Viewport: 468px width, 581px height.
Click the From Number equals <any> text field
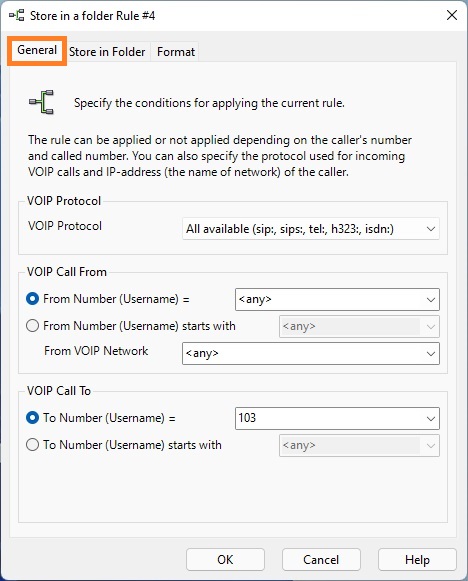329,299
